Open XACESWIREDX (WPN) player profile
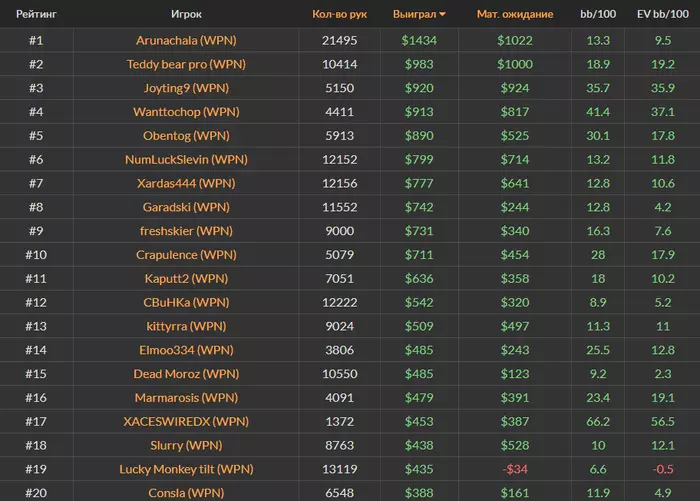Image resolution: width=700 pixels, height=501 pixels. [x=186, y=421]
